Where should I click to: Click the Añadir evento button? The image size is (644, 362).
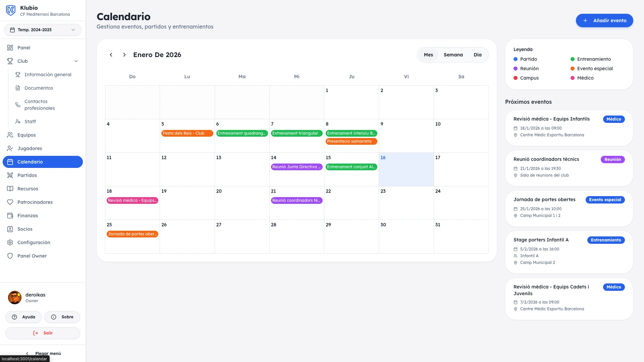coord(604,20)
